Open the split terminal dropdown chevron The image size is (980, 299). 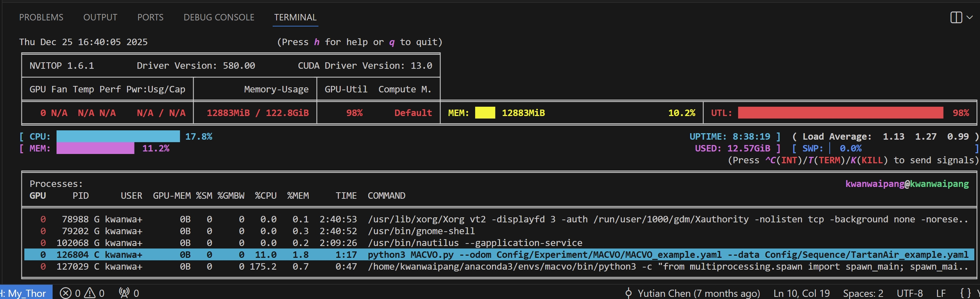click(x=969, y=17)
